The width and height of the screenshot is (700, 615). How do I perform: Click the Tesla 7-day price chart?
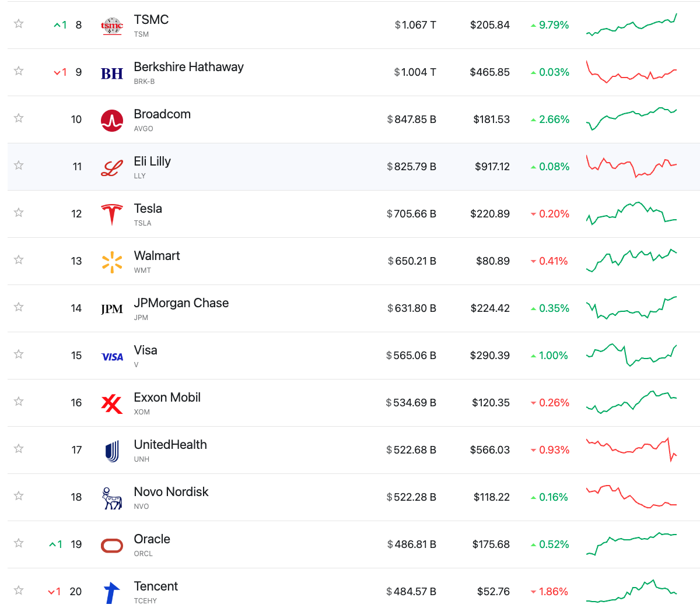[631, 213]
